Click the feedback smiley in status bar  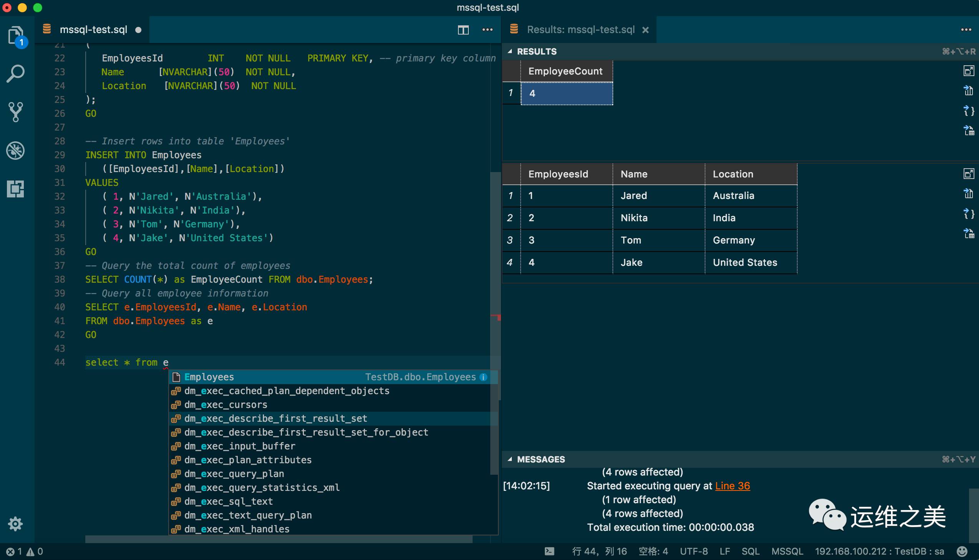click(962, 551)
